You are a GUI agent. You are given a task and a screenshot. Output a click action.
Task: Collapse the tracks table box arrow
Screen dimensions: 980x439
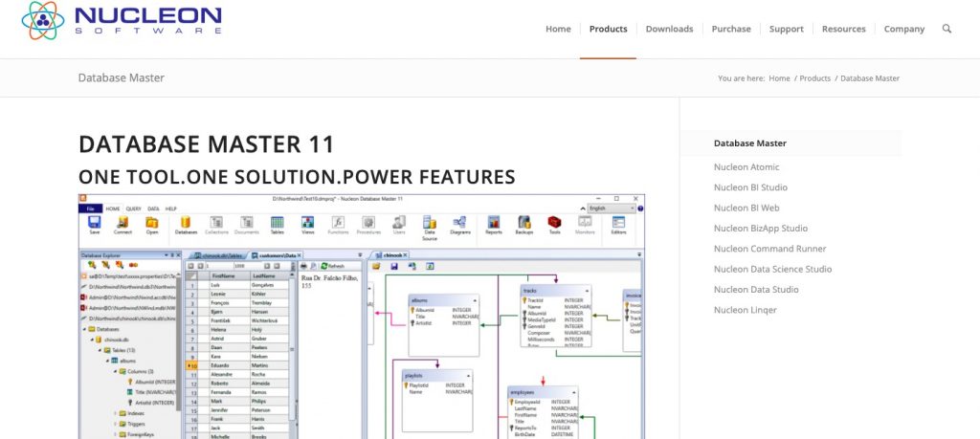[x=587, y=291]
